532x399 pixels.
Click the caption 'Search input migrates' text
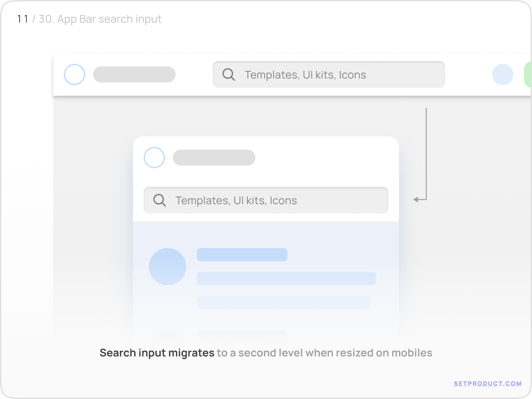pyautogui.click(x=156, y=353)
